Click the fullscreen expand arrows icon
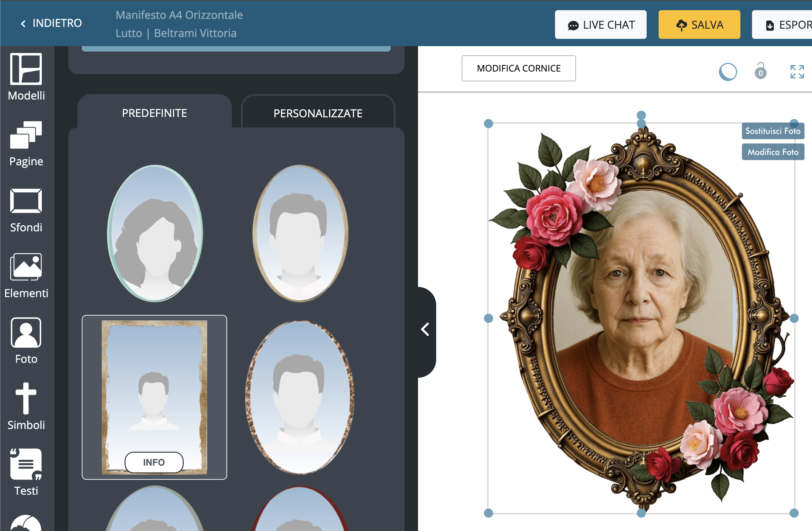This screenshot has width=812, height=531. point(797,72)
